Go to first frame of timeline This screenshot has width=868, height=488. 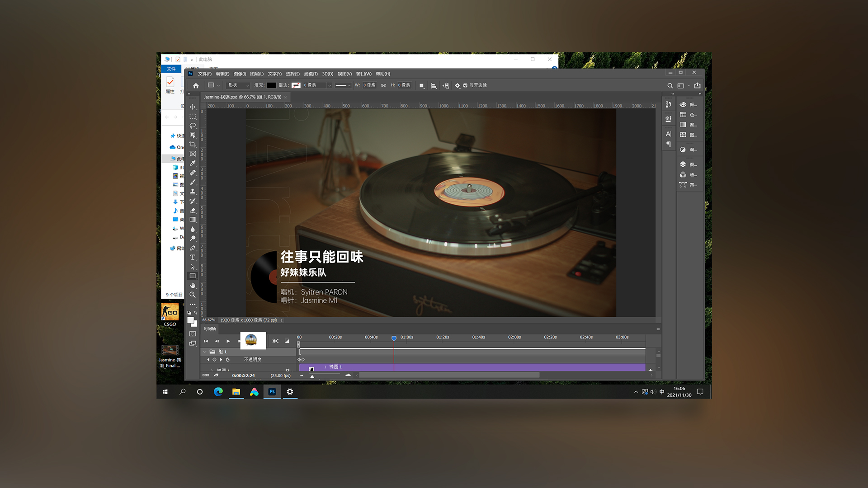point(206,341)
